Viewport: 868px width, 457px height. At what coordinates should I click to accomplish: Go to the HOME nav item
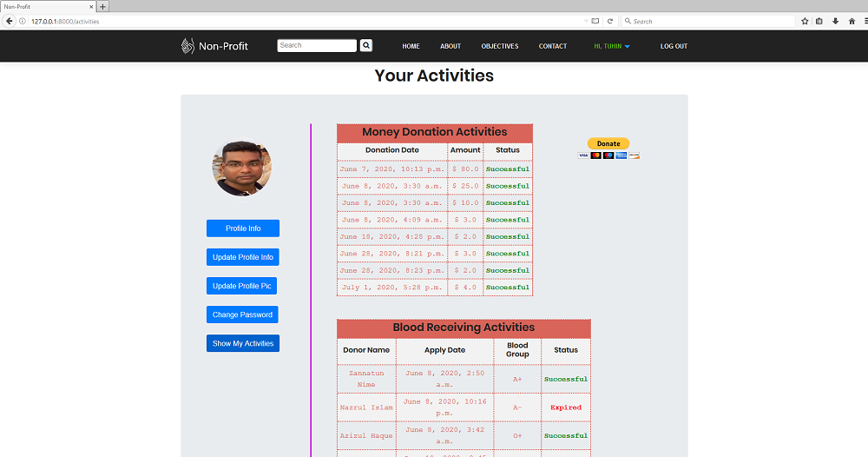coord(411,46)
